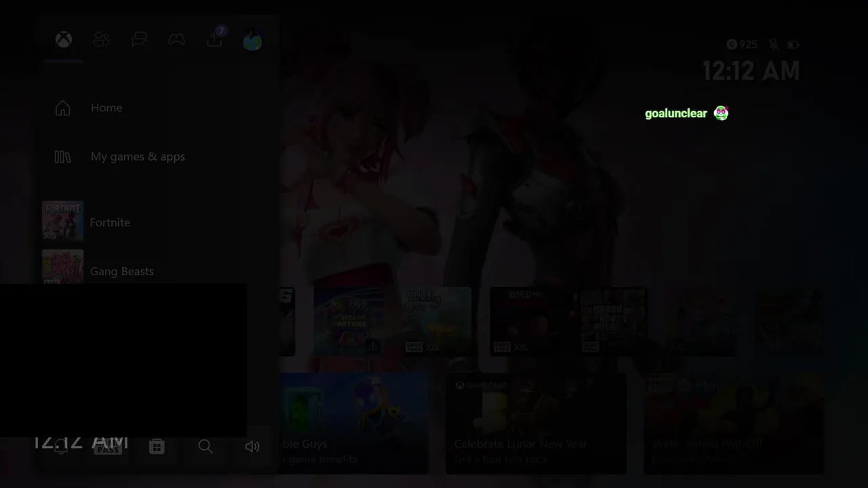
Task: Open the Stumble Guys promo card
Action: [x=353, y=423]
